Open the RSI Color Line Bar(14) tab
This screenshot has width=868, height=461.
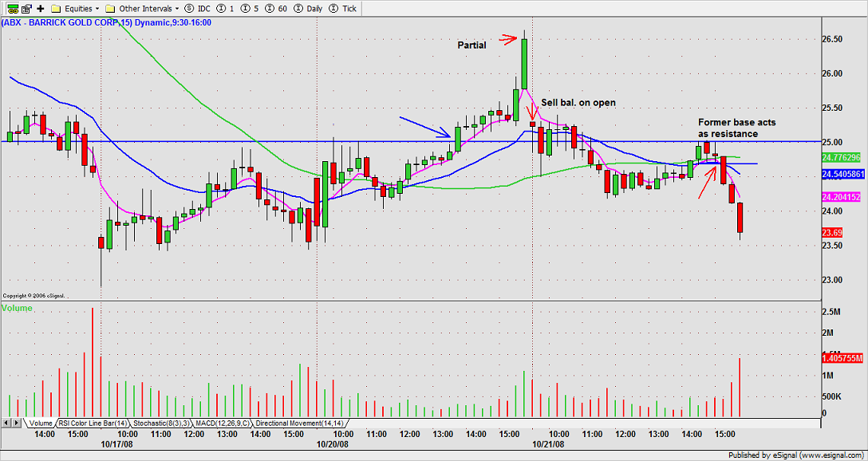pos(93,424)
